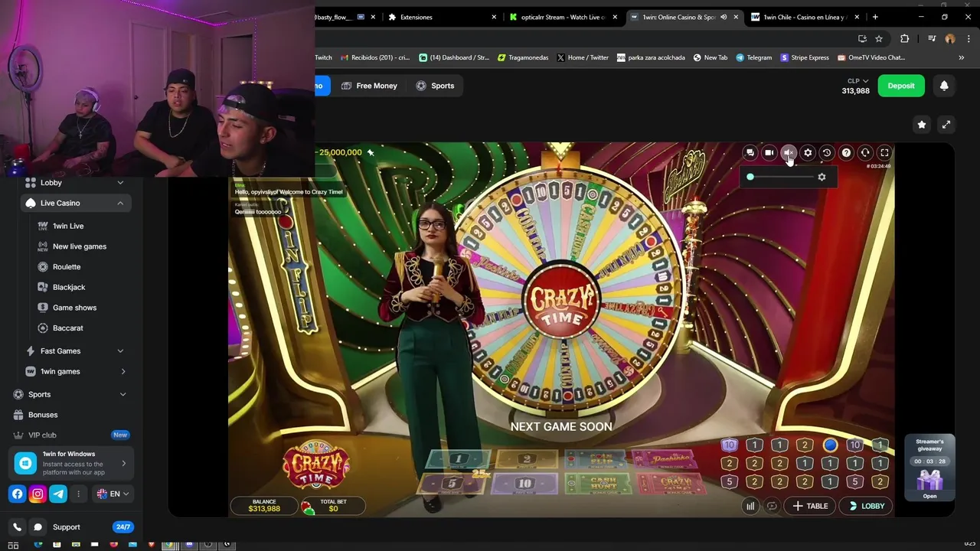Open game settings gear in top toolbar

pyautogui.click(x=808, y=153)
